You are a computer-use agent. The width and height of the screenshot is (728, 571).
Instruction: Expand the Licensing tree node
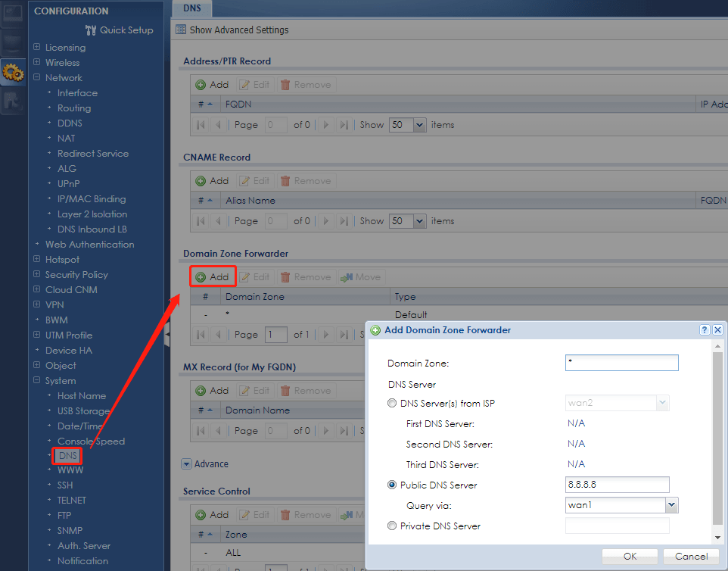(36, 47)
